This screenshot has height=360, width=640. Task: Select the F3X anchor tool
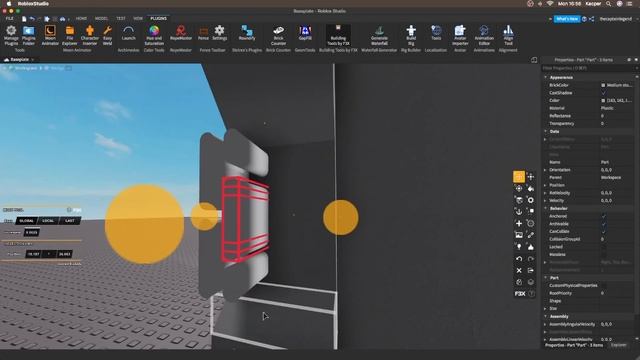519,211
